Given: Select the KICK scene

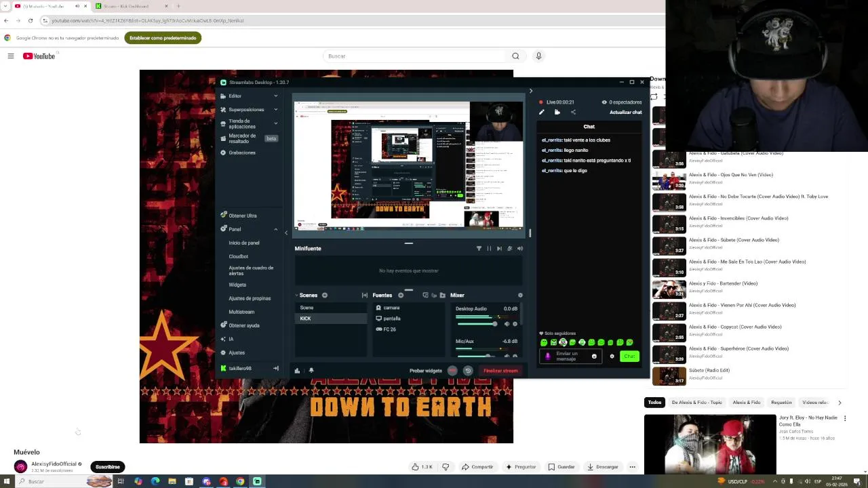Looking at the screenshot, I should 332,319.
